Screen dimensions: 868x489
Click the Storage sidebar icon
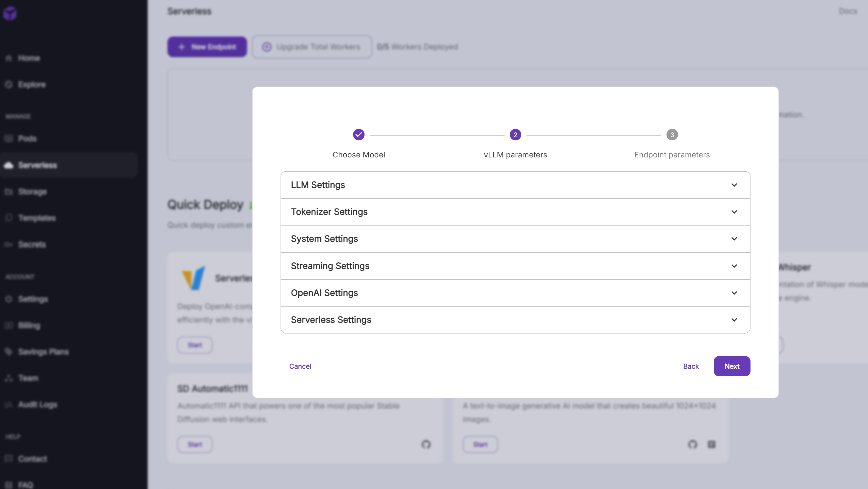[9, 191]
